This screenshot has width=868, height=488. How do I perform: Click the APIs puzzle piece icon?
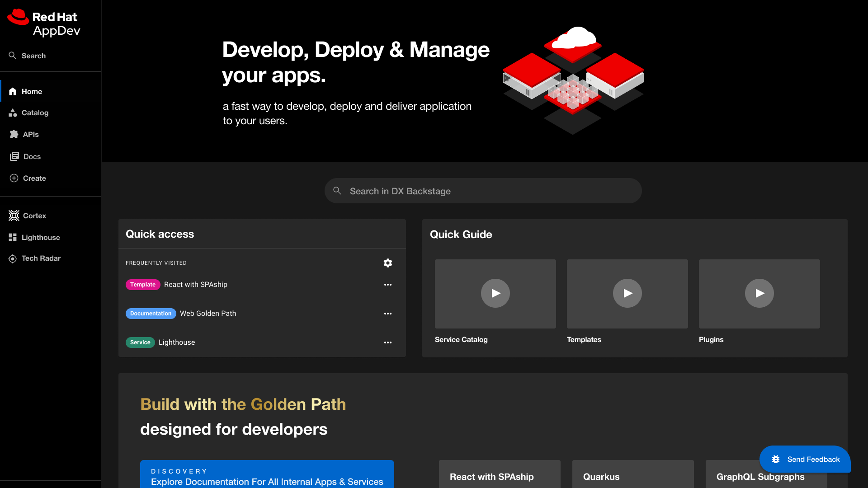click(14, 134)
